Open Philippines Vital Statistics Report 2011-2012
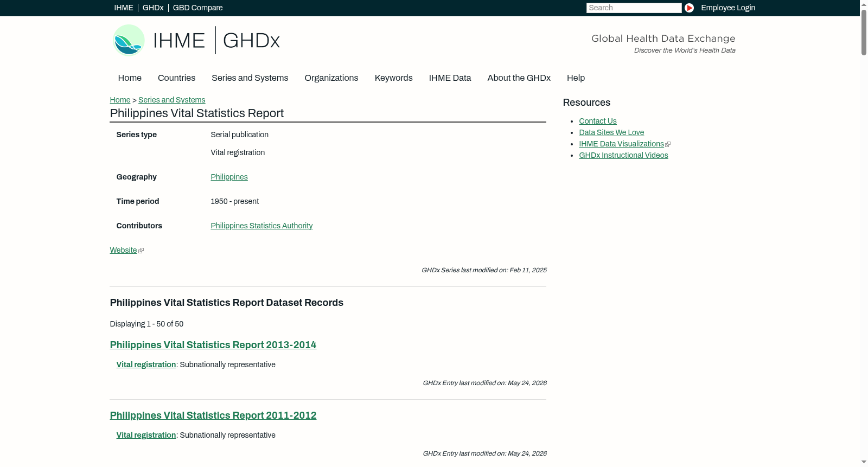 tap(213, 415)
